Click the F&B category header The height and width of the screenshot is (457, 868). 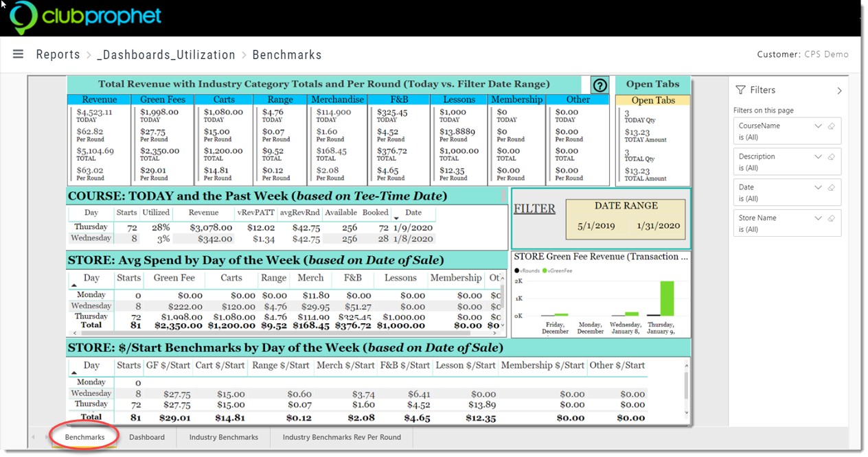(399, 99)
